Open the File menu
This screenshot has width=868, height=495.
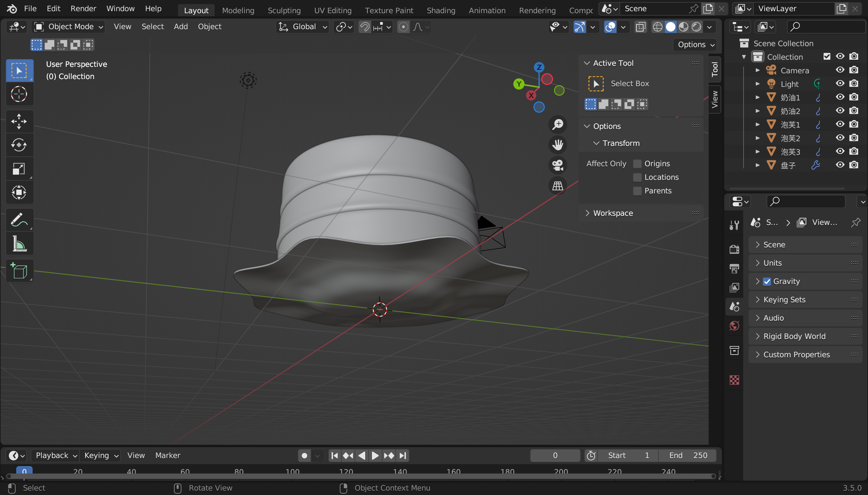click(30, 9)
